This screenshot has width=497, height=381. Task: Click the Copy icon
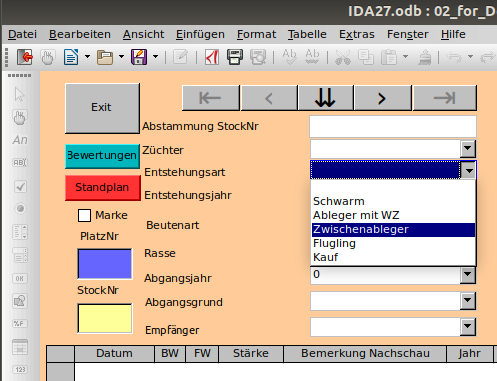(366, 57)
